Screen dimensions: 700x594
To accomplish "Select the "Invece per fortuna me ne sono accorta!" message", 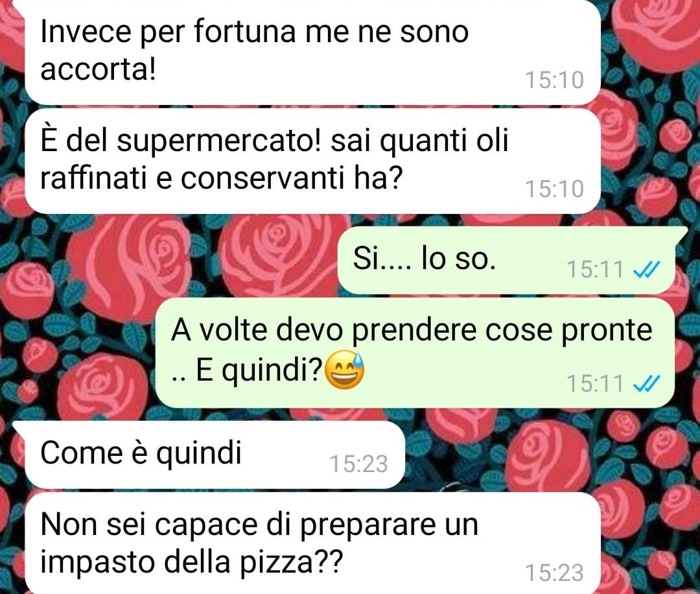I will [312, 52].
